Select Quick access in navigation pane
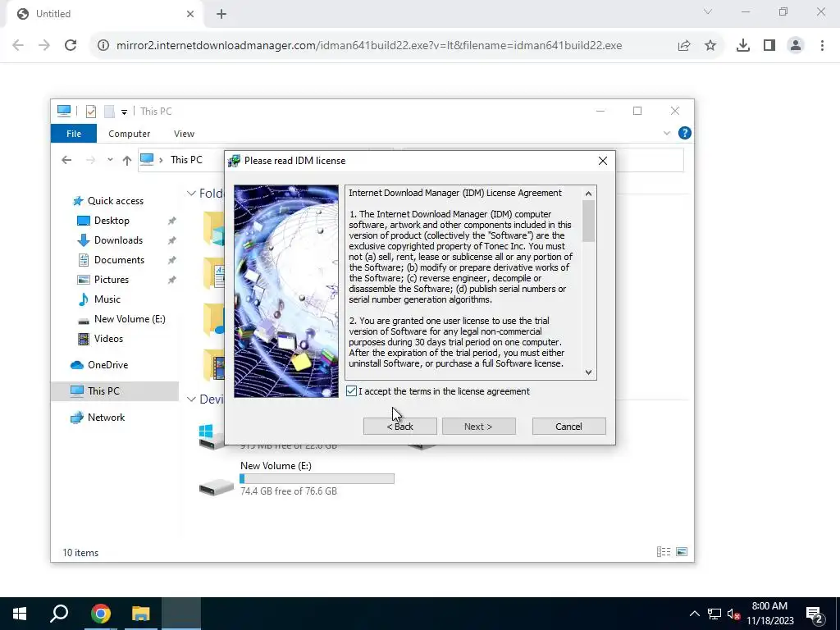The width and height of the screenshot is (840, 630). 115,201
